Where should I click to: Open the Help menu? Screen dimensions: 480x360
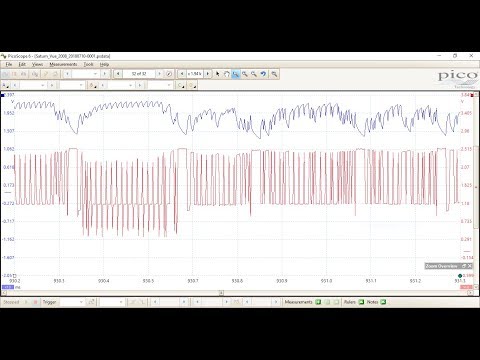pos(104,64)
